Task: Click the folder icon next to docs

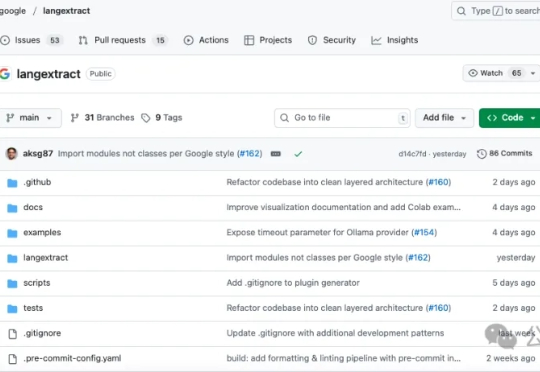Action: (x=12, y=208)
